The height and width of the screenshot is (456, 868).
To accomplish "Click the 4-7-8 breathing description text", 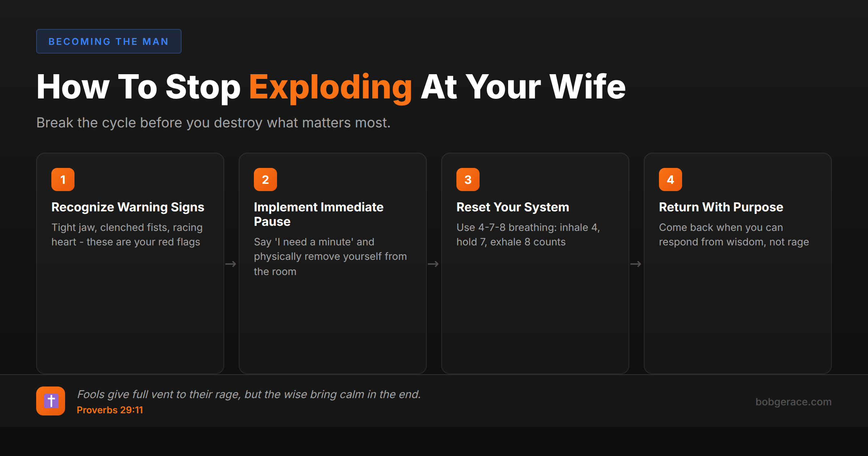I will pyautogui.click(x=528, y=234).
